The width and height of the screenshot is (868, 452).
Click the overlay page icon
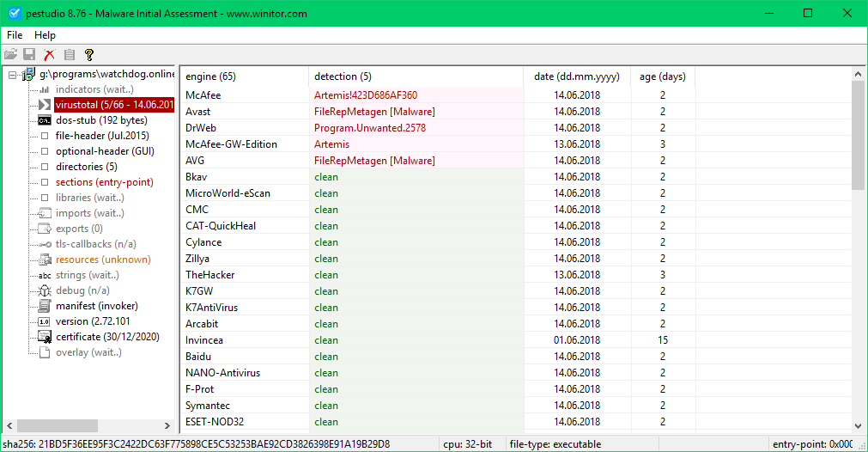[x=45, y=352]
